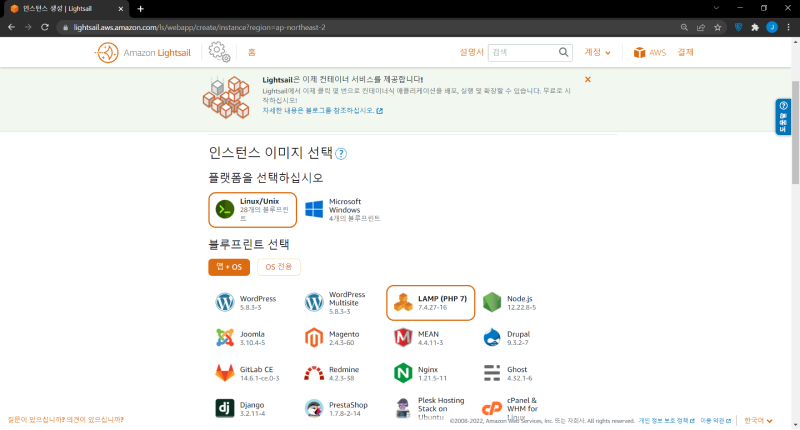Click the feedback question link at bottom left
Screen dimensions: 800x430
65,420
